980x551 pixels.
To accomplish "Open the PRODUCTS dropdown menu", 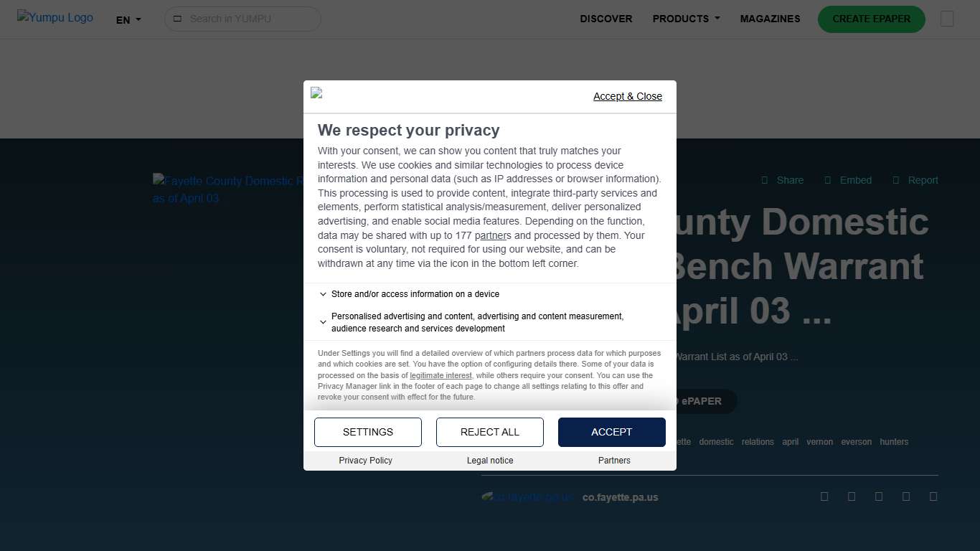I will (686, 19).
